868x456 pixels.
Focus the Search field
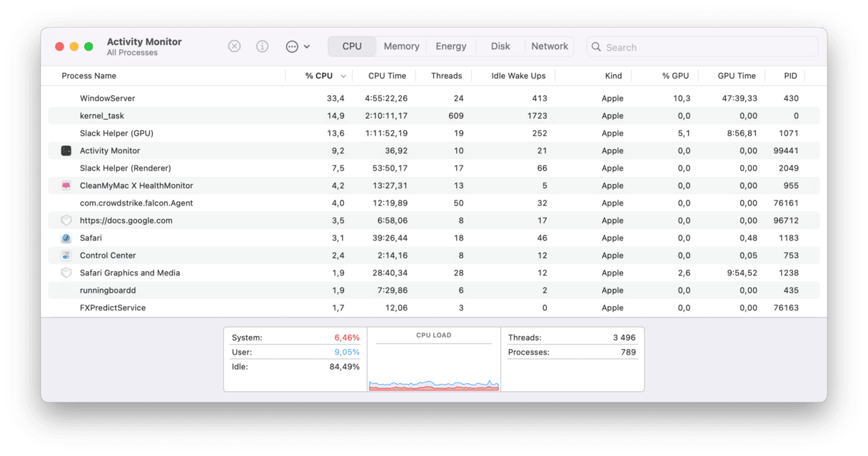click(x=702, y=47)
